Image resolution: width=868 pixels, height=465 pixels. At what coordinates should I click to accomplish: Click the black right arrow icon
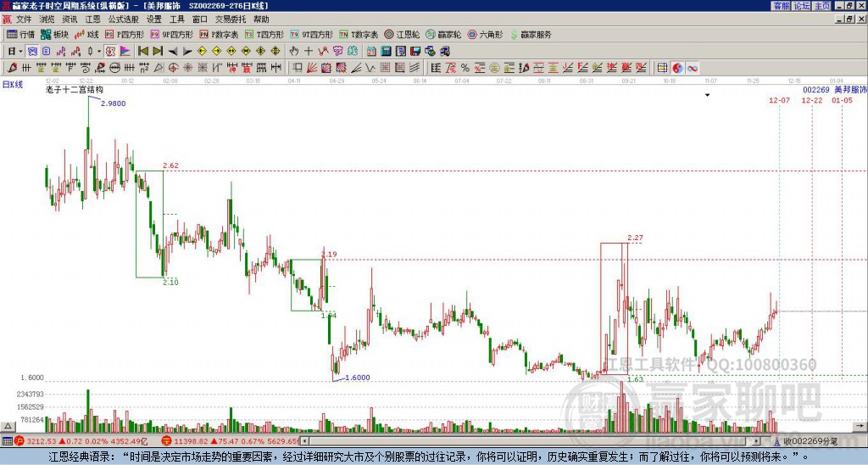point(187,51)
